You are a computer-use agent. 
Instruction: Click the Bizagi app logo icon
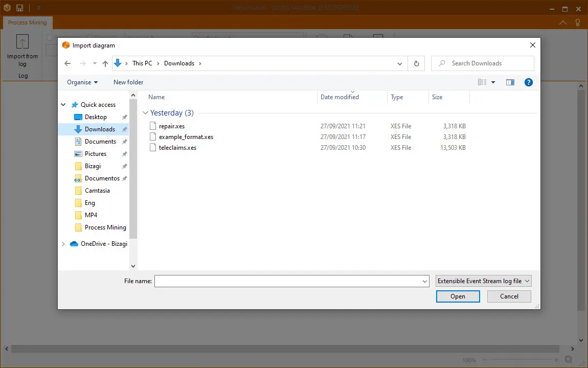point(7,8)
